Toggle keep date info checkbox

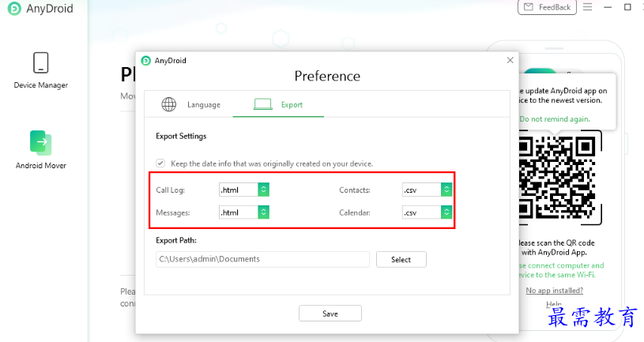pyautogui.click(x=160, y=163)
